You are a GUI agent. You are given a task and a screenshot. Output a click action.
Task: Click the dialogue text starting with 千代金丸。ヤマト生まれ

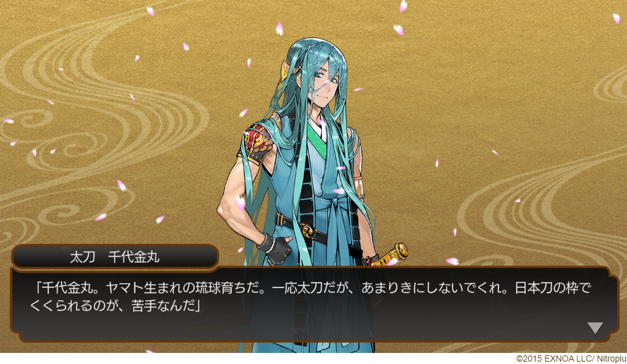[x=310, y=297]
